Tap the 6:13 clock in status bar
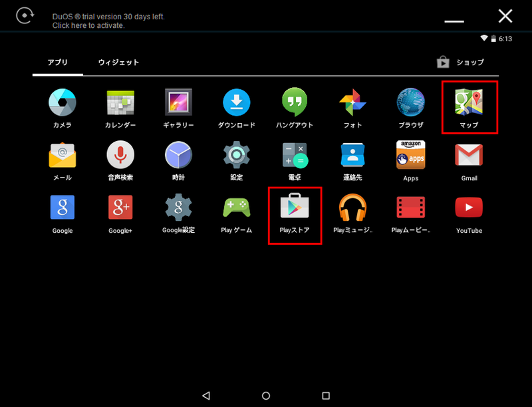The width and height of the screenshot is (532, 407). point(505,39)
